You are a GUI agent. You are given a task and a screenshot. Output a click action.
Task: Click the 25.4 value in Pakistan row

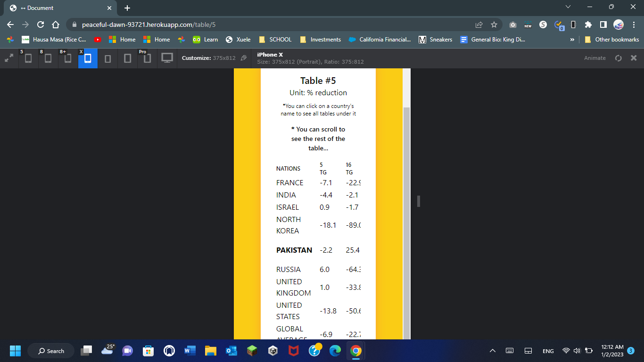353,250
